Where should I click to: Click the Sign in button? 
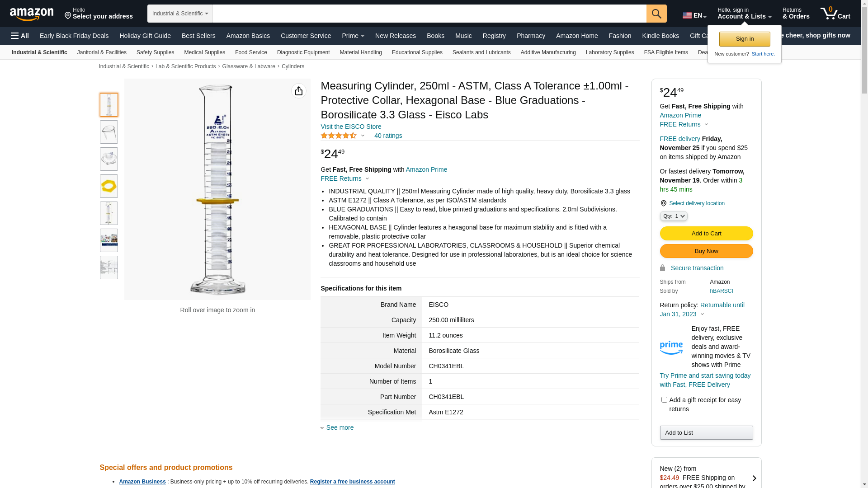click(x=745, y=39)
